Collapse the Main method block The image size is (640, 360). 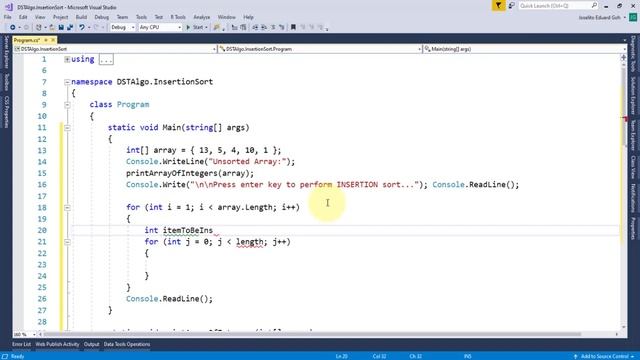(67, 128)
